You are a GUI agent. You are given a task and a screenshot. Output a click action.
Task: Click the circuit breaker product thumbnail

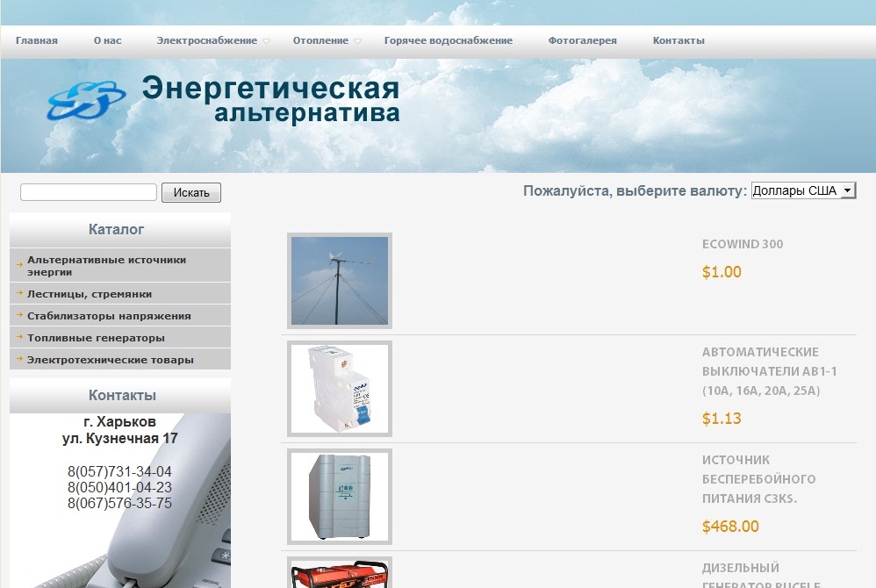(x=339, y=389)
